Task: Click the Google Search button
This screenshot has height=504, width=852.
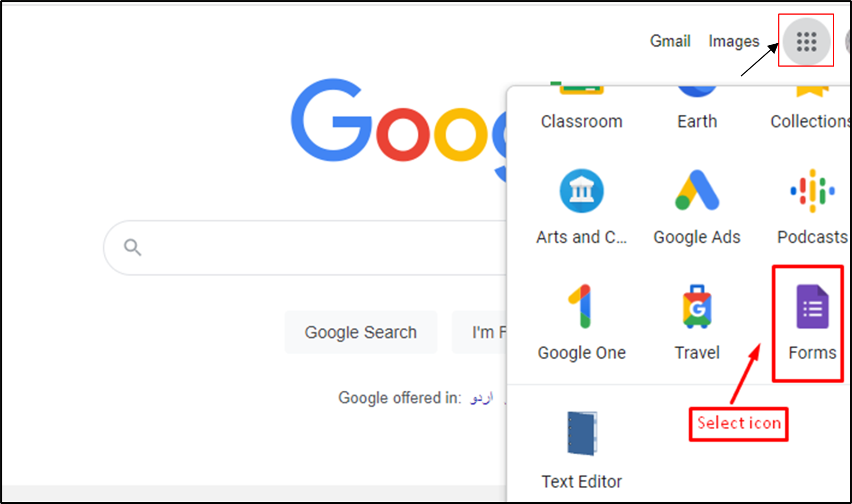Action: pyautogui.click(x=361, y=332)
